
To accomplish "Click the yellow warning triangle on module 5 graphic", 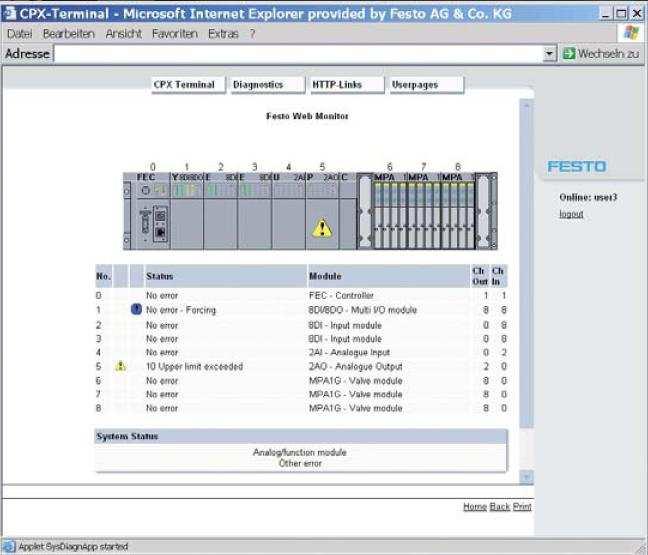I will point(322,228).
